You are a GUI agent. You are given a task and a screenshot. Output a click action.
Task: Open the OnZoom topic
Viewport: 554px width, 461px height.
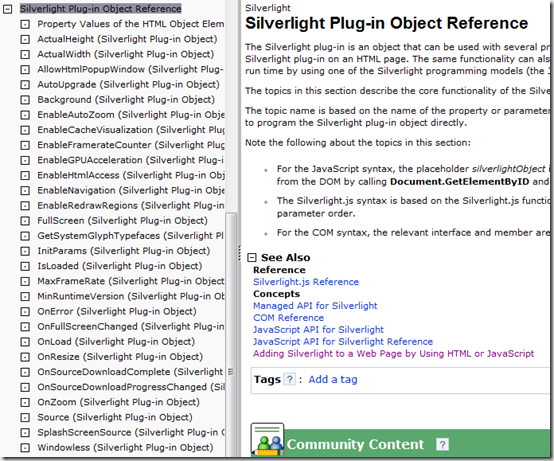(118, 402)
